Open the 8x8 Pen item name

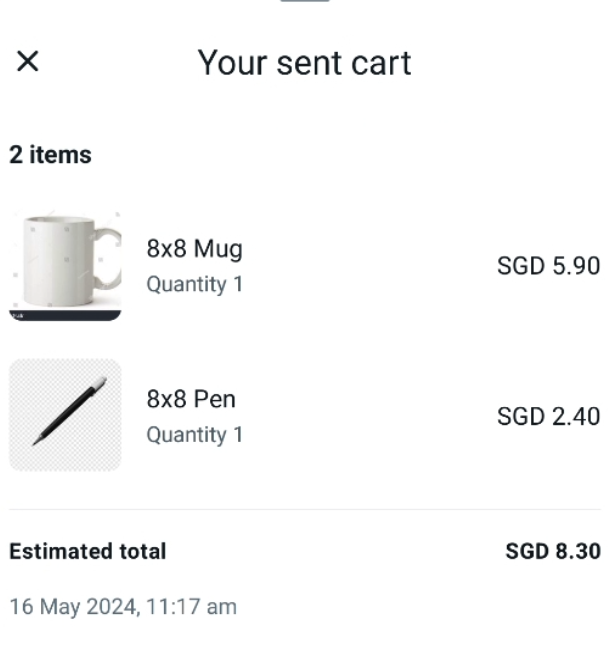tap(191, 399)
